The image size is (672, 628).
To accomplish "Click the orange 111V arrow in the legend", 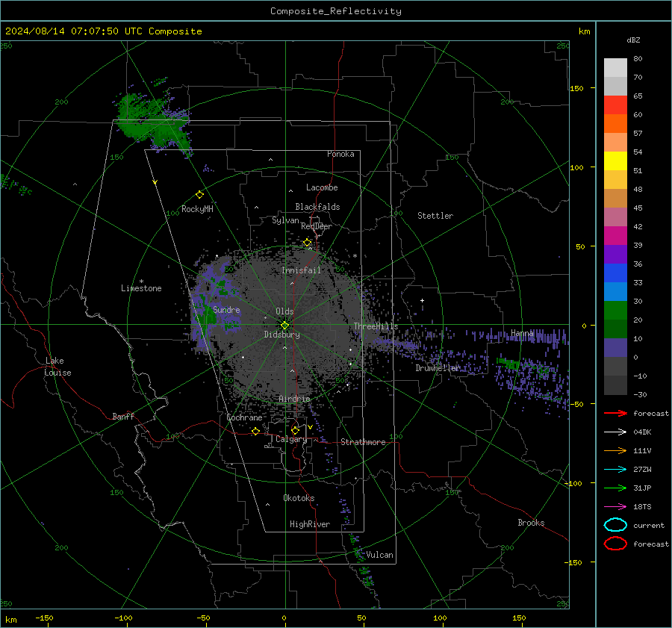I will pos(615,450).
